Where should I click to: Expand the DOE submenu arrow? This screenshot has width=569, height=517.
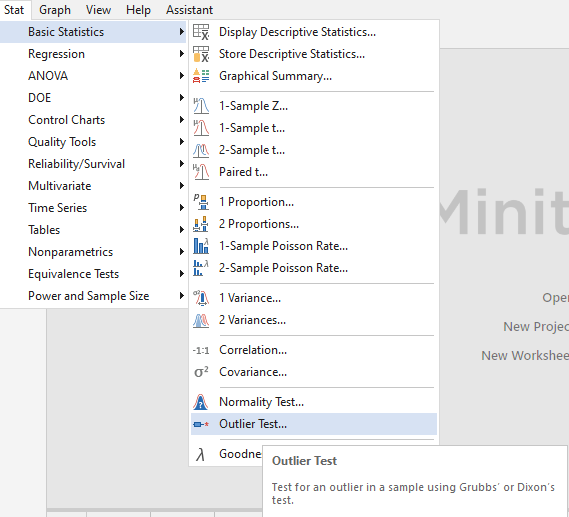[x=181, y=98]
